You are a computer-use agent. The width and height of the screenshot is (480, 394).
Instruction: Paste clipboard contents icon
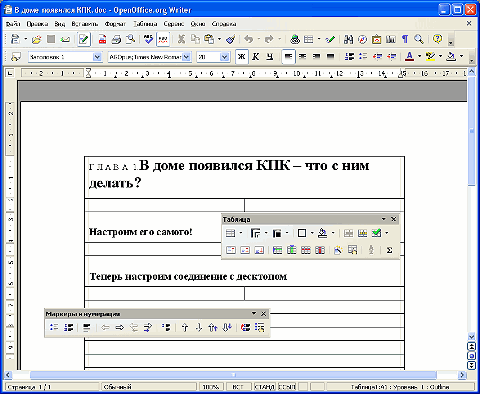209,39
